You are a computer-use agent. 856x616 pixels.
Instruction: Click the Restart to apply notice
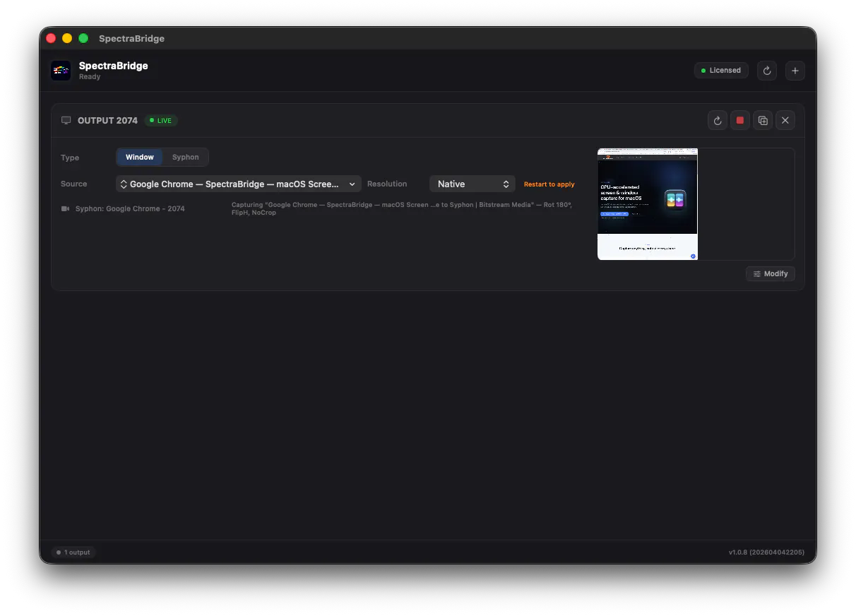pos(549,184)
